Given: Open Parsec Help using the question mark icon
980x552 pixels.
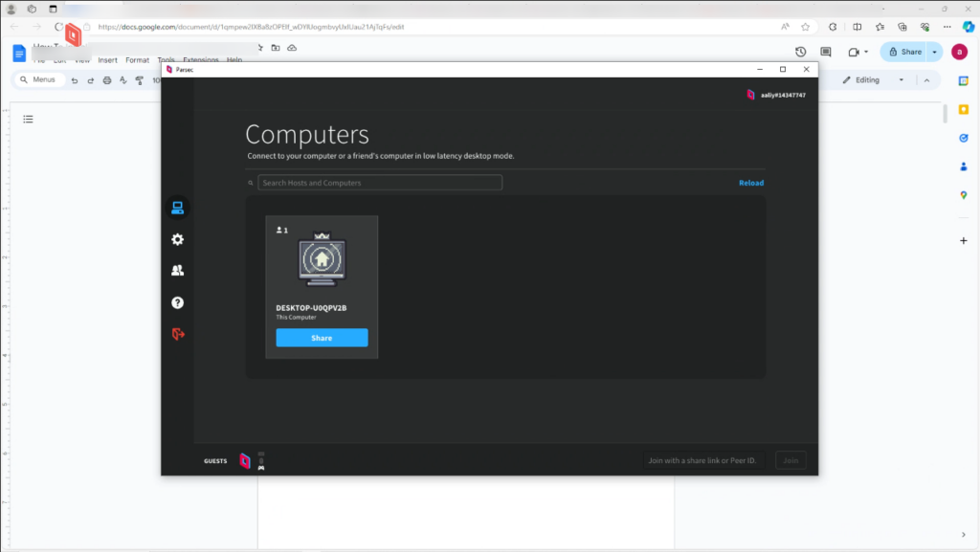Looking at the screenshot, I should click(177, 303).
